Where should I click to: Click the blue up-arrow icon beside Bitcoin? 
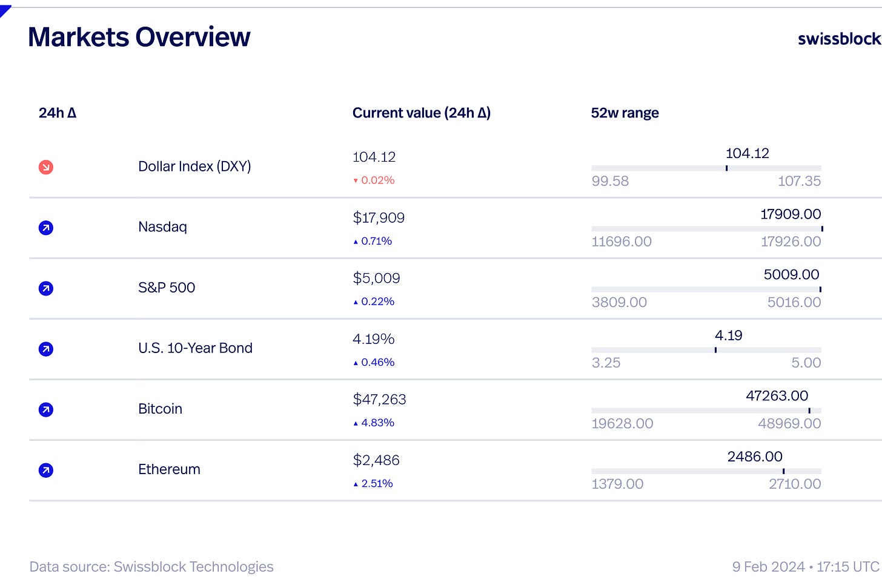[46, 409]
